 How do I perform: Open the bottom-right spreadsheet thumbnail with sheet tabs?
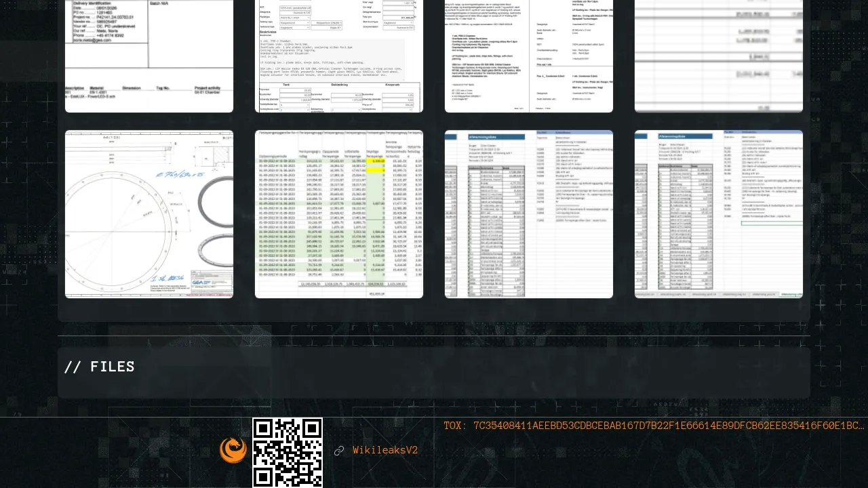click(x=719, y=214)
